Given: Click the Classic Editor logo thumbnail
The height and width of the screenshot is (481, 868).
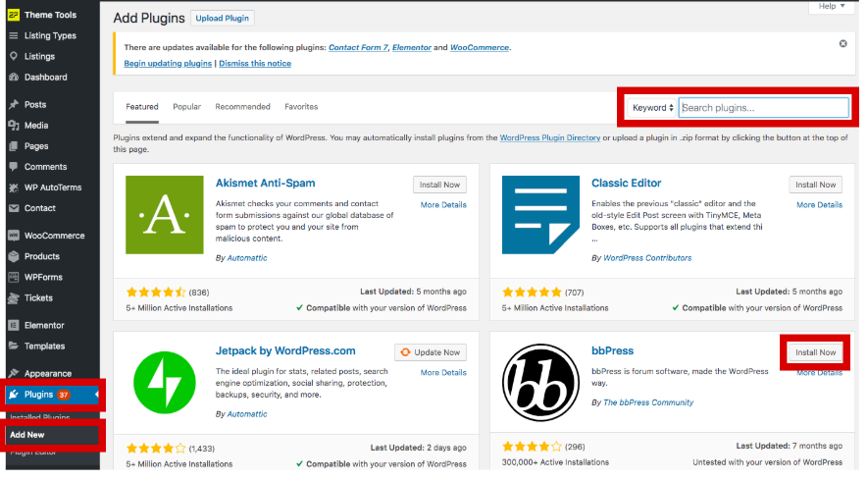Looking at the screenshot, I should (540, 215).
